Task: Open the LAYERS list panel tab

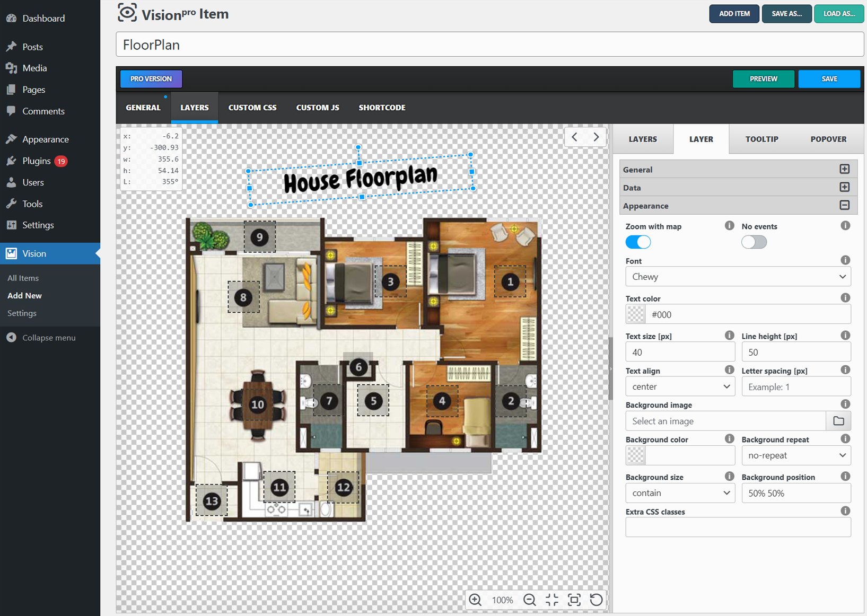Action: [643, 139]
